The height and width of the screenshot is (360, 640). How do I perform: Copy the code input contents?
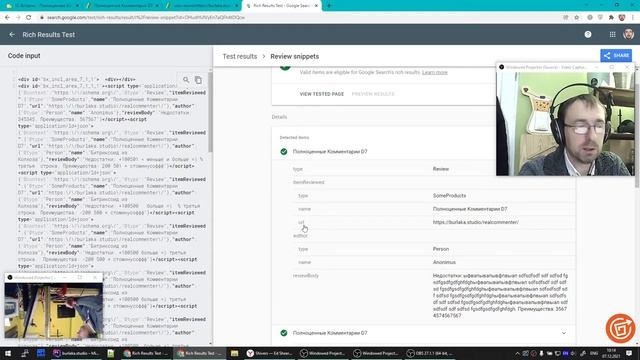(198, 80)
